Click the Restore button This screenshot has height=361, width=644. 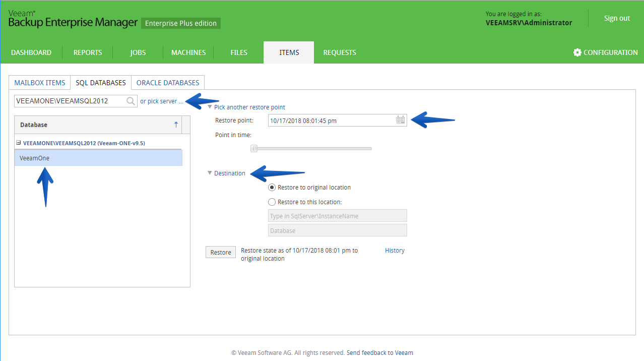click(221, 252)
